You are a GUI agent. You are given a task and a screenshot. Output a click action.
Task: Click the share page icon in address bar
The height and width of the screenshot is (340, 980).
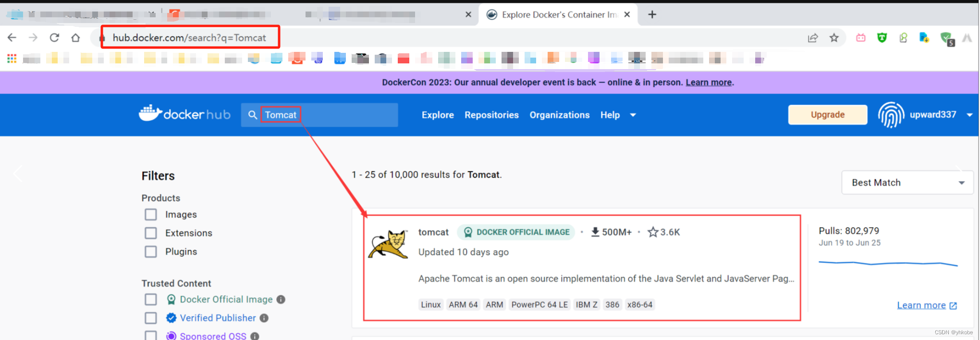pos(813,38)
